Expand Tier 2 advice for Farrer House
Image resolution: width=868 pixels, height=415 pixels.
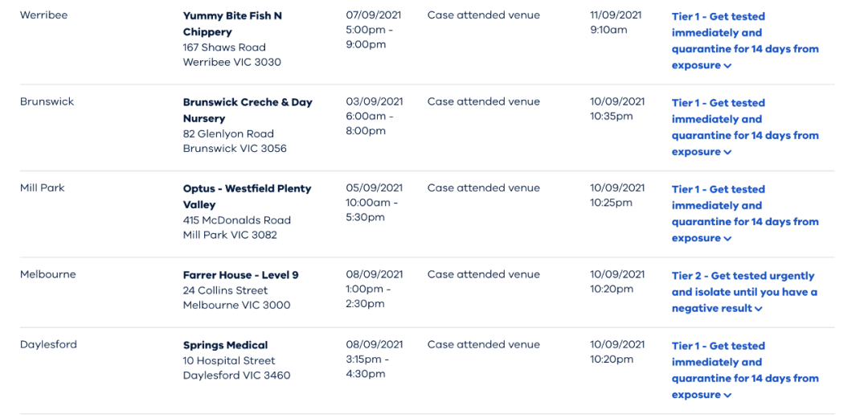click(744, 292)
